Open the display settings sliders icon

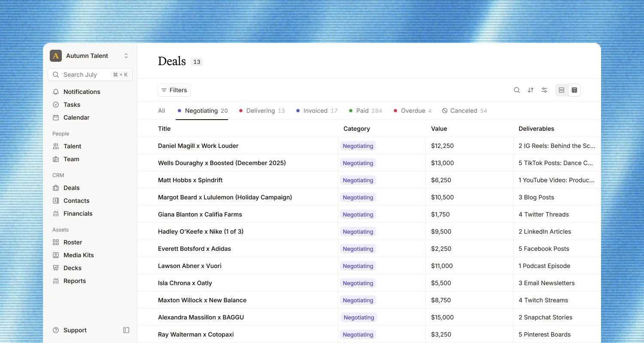click(544, 90)
